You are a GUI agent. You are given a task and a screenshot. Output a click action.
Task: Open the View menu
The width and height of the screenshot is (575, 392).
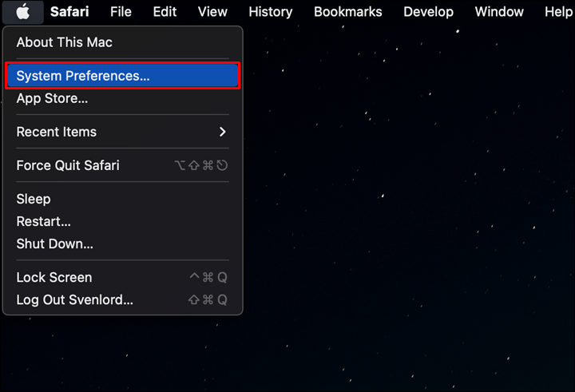coord(212,12)
